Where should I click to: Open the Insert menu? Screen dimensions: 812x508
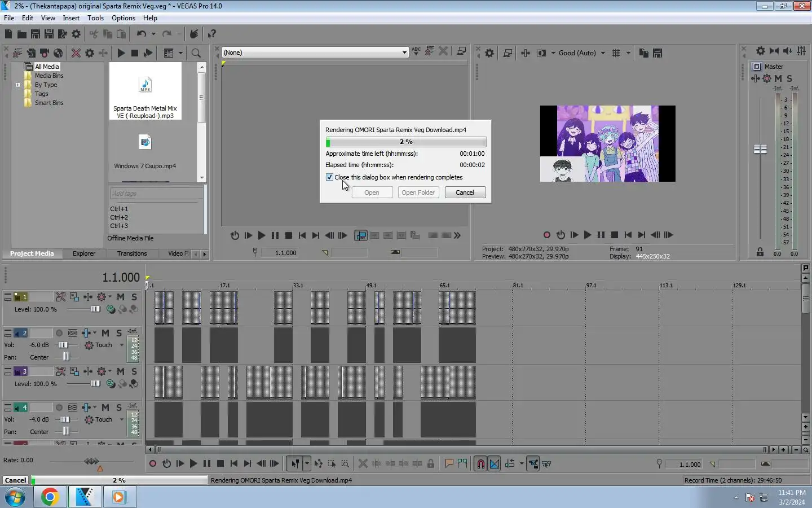click(71, 18)
